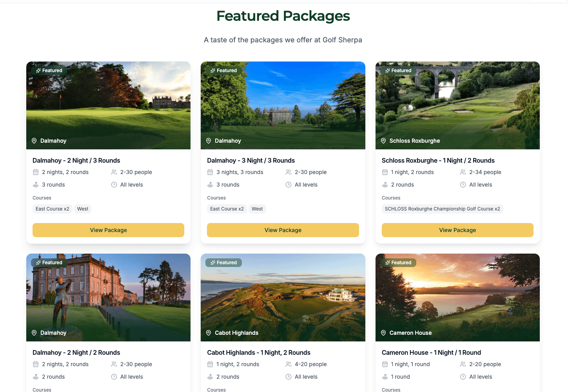Image resolution: width=568 pixels, height=392 pixels.
Task: Click the location pin icon beside Cameron House
Action: pos(383,333)
